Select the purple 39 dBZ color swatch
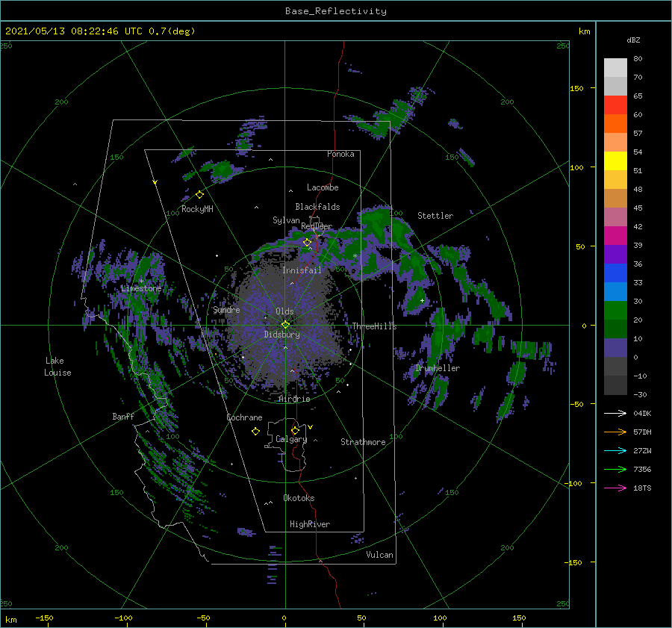 click(615, 254)
